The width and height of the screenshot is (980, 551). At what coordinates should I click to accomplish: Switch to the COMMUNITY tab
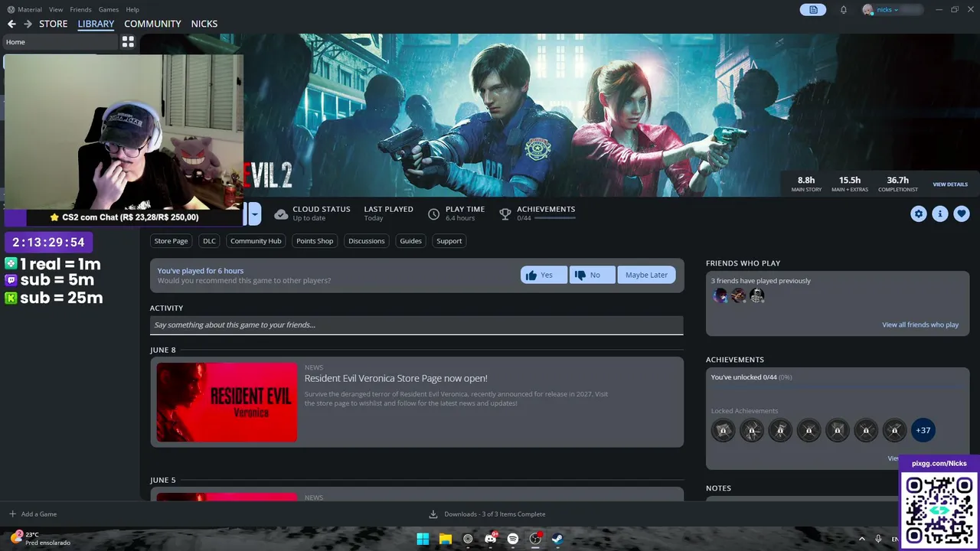pyautogui.click(x=152, y=24)
